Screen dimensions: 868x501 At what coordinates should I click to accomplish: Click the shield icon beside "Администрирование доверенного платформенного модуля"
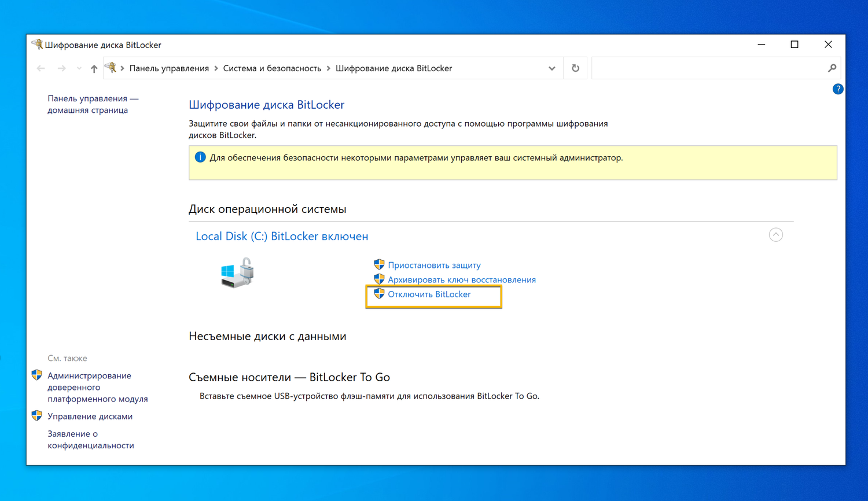pyautogui.click(x=36, y=375)
